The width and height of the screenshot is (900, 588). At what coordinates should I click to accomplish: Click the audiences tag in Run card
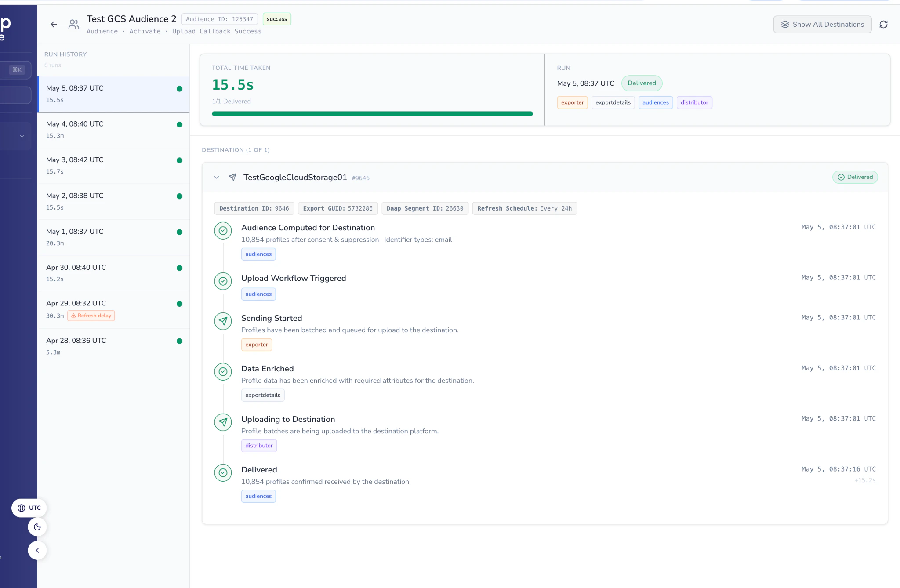click(x=655, y=103)
